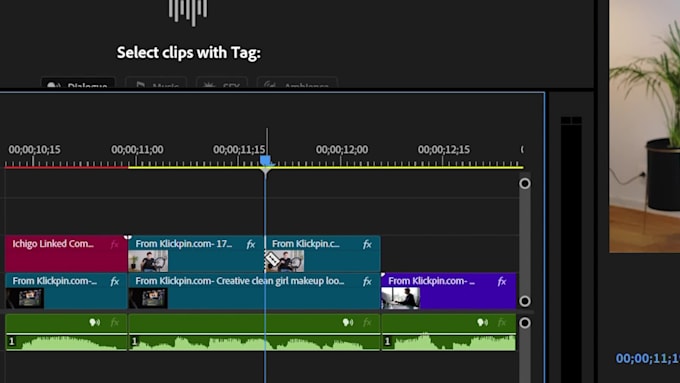The image size is (680, 383).
Task: Click fx badge on middle audio clip
Action: click(367, 322)
